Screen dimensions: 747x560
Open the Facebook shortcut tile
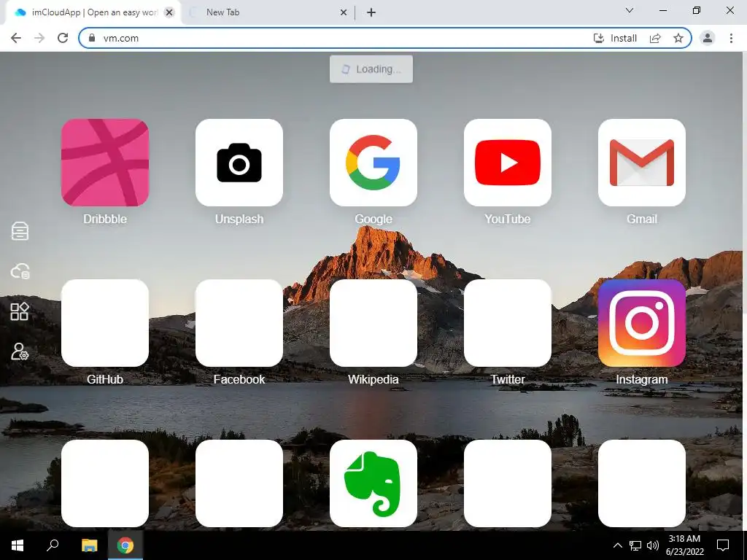click(239, 323)
